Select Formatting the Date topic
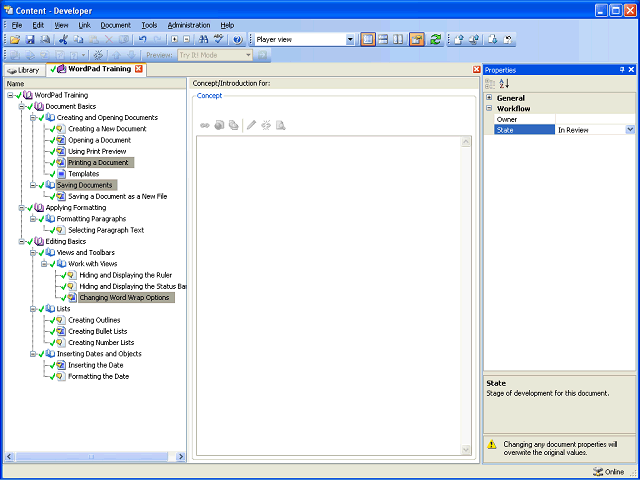The image size is (640, 480). point(98,376)
